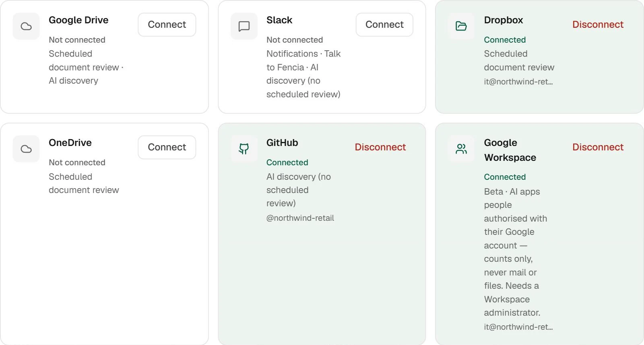Select the Google Workspace card title
644x345 pixels.
tap(510, 150)
